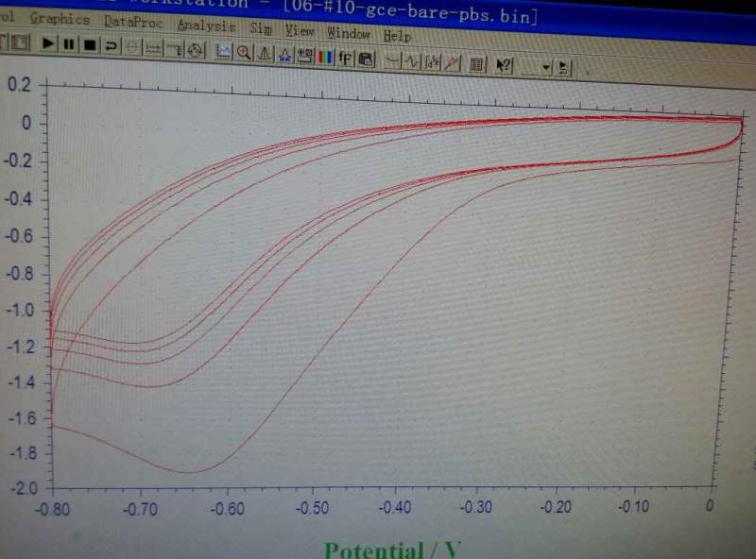The image size is (756, 559).
Task: Click the leftmost partially visible toolbar icon
Action: coord(3,42)
